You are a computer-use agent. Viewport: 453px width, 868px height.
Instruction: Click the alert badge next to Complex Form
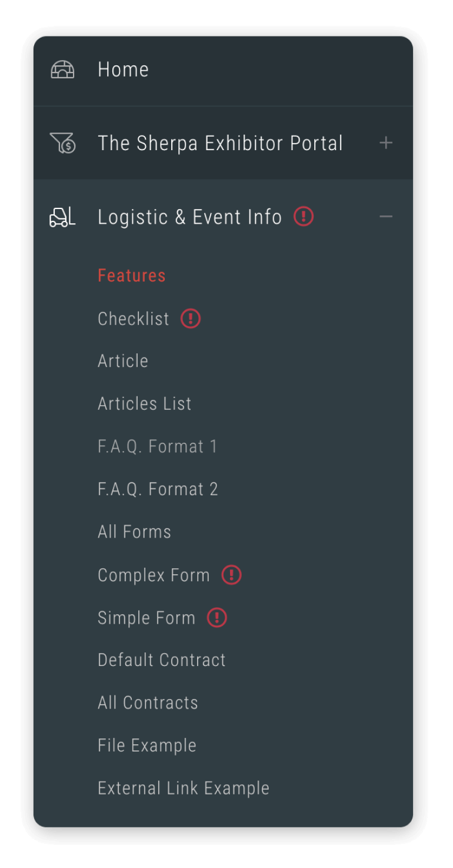click(x=231, y=575)
